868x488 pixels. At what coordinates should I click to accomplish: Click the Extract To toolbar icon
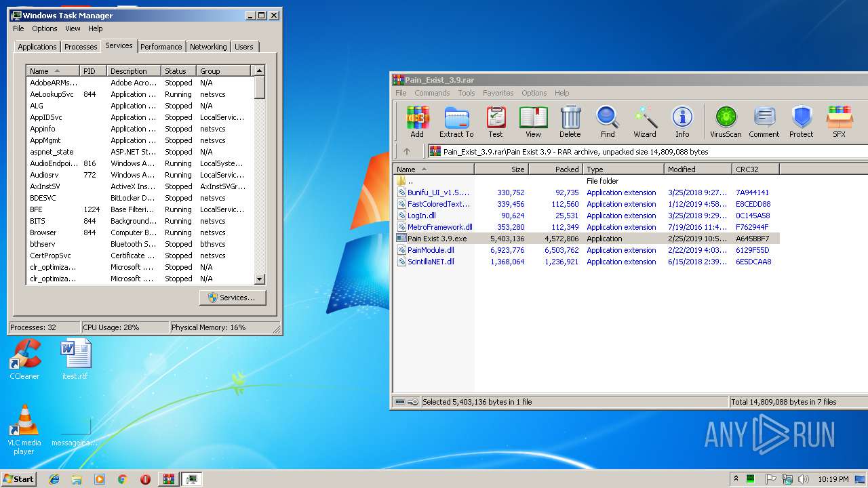(x=456, y=122)
